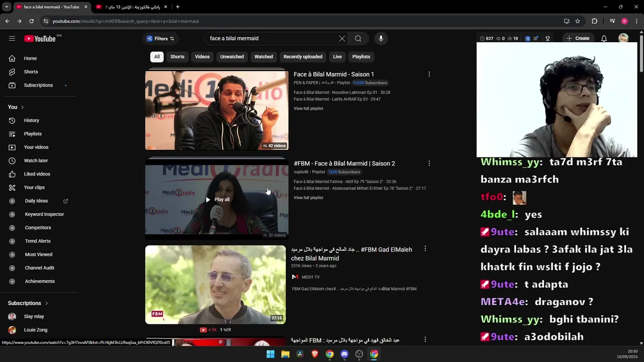View full playlist for #FBM Saison 2
The height and width of the screenshot is (362, 644).
308,198
